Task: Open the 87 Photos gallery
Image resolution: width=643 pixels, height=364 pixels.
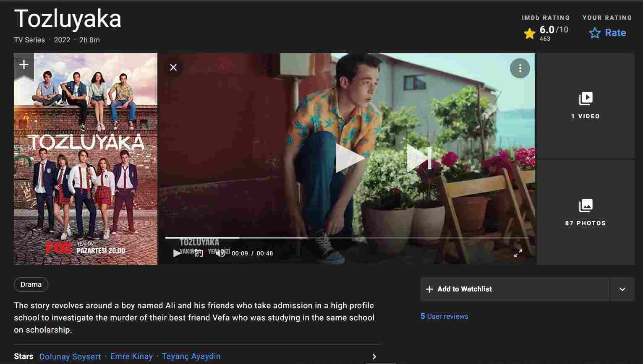Action: coord(585,212)
